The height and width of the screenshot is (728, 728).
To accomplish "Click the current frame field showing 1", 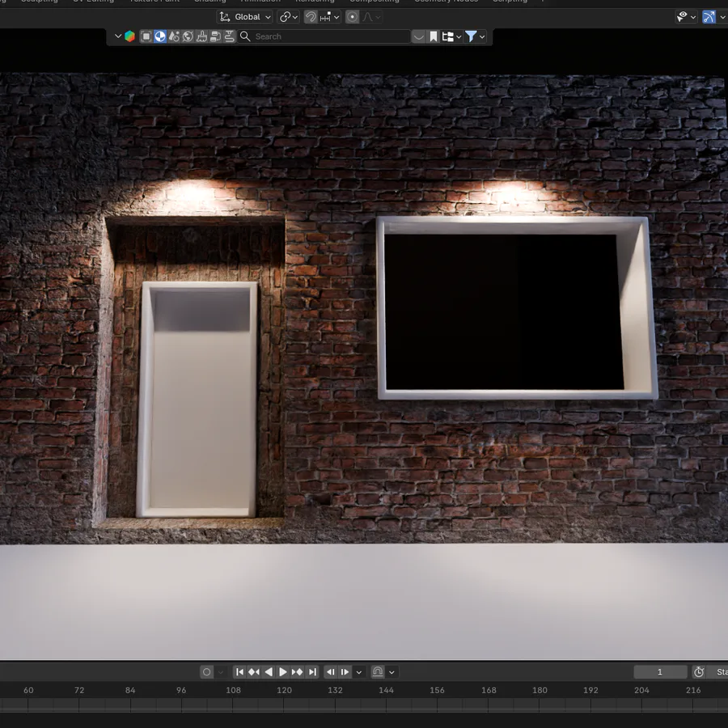I will (660, 672).
